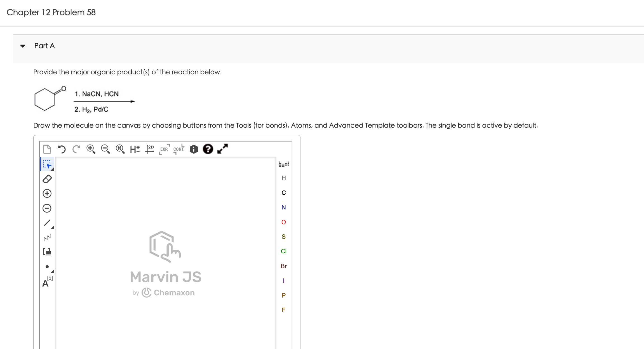Click the Undo arrow
Viewport: 644px width, 349px height.
62,149
